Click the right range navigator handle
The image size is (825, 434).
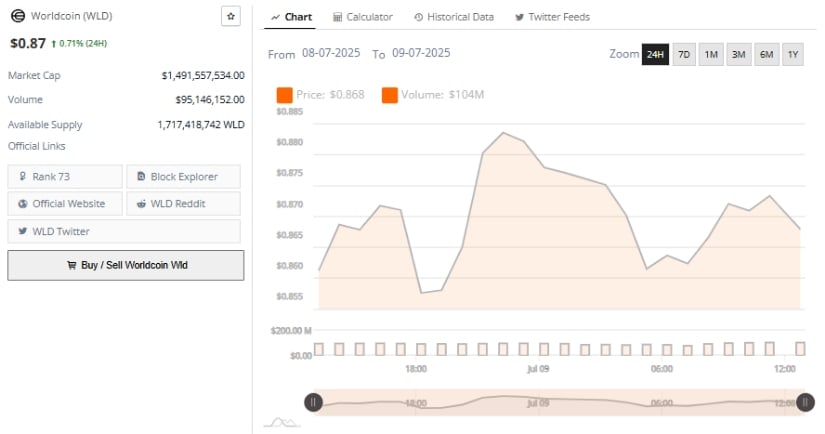pyautogui.click(x=805, y=402)
